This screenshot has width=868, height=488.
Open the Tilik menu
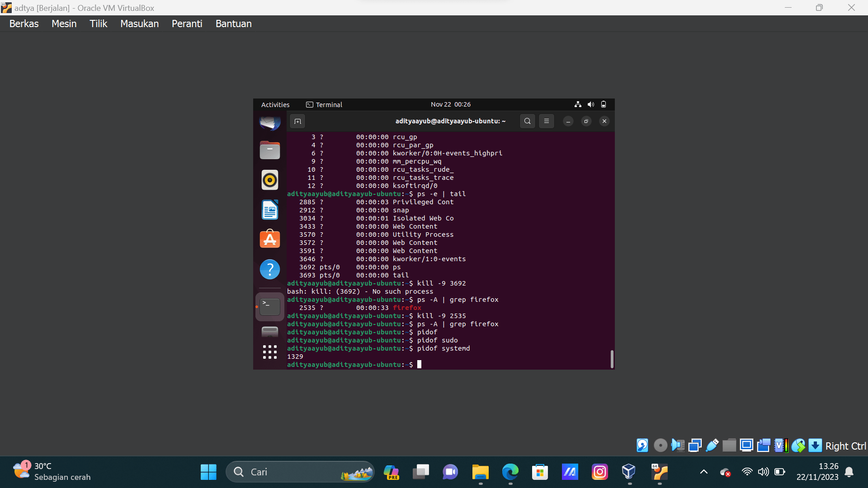(98, 23)
